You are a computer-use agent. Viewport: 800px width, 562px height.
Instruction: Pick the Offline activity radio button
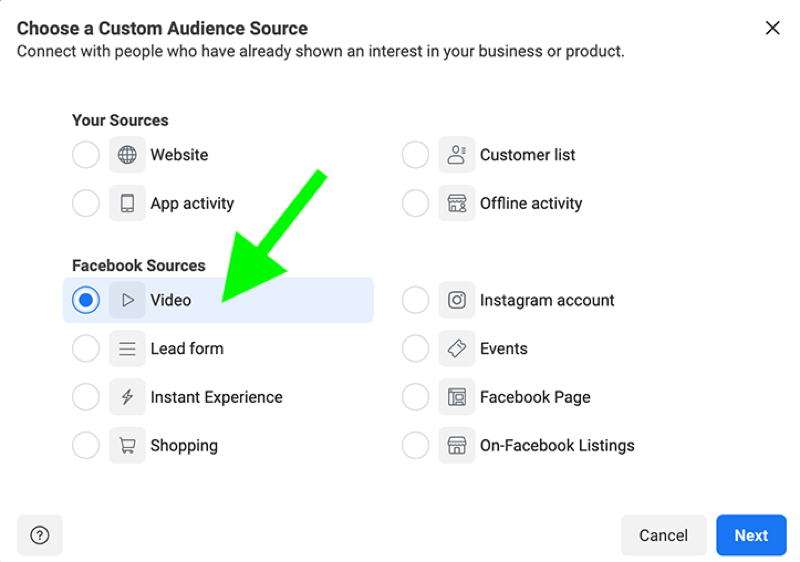(415, 203)
